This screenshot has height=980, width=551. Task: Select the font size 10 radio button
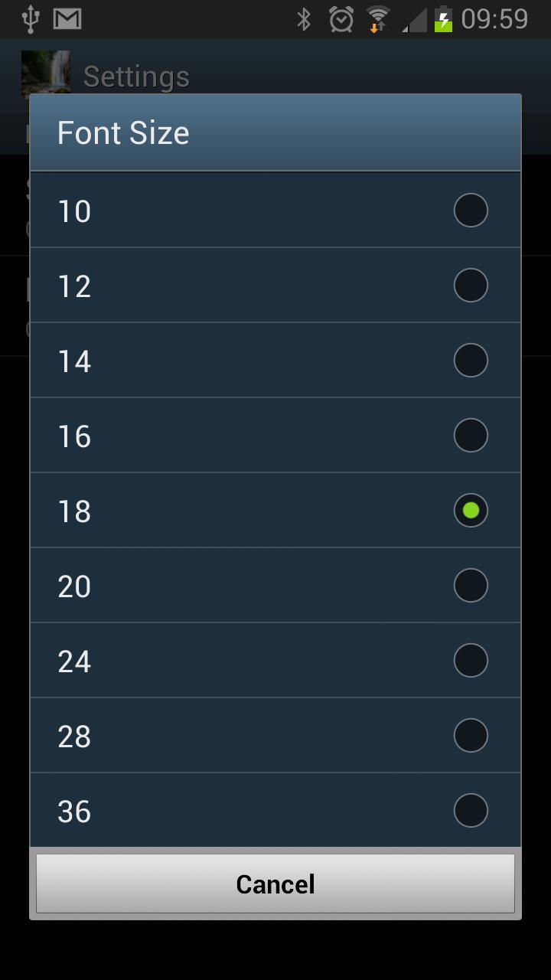click(x=471, y=211)
